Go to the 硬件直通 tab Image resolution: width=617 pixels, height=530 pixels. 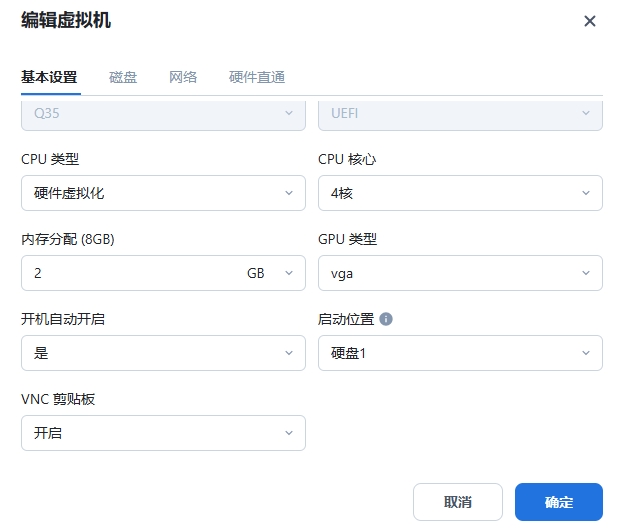click(x=257, y=77)
